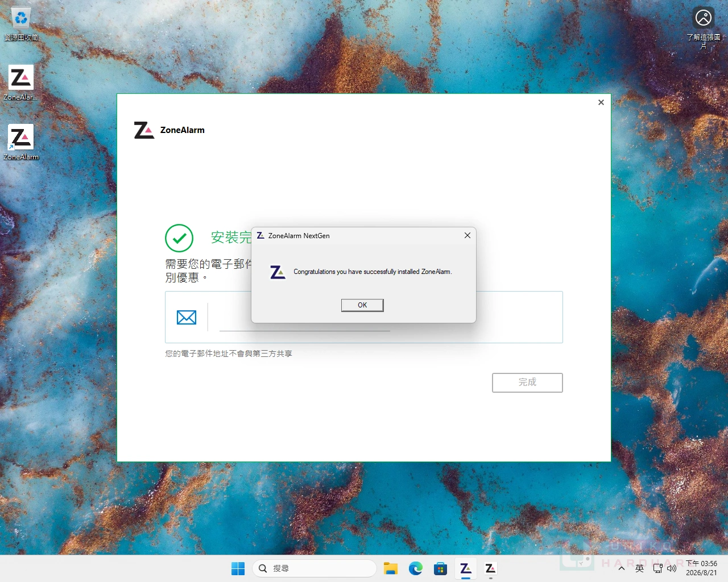Switch to the active ZoneAlarm taskbar app
This screenshot has height=582, width=728.
click(465, 568)
